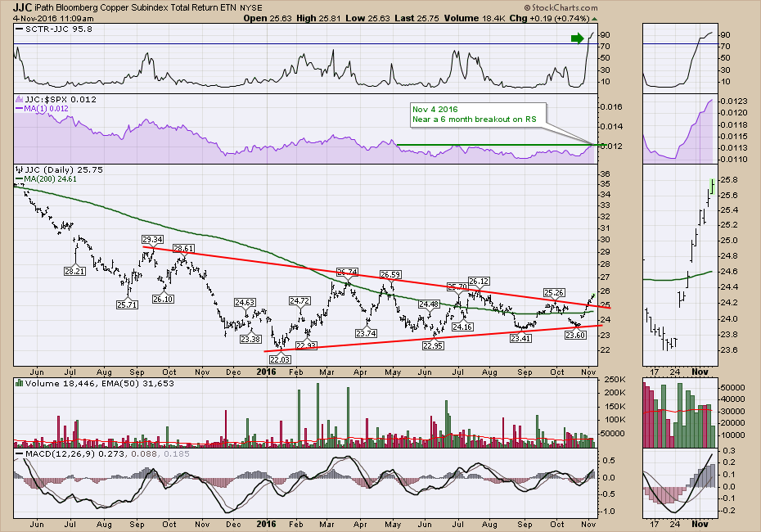Click the SCTR-JJC 95.8 indicator label
Image resolution: width=761 pixels, height=532 pixels.
click(59, 29)
